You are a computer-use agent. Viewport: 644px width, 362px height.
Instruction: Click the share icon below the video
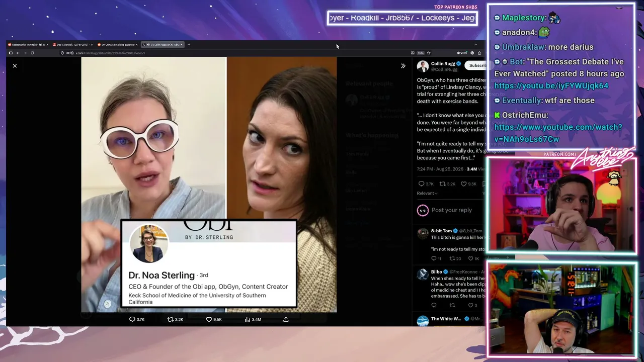[x=286, y=319]
